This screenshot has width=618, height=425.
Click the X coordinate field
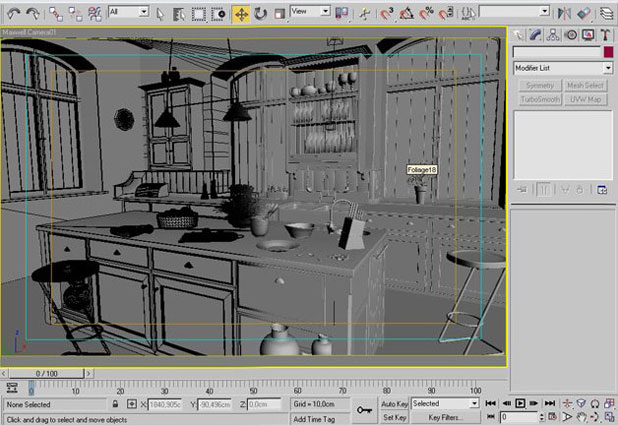click(x=165, y=404)
